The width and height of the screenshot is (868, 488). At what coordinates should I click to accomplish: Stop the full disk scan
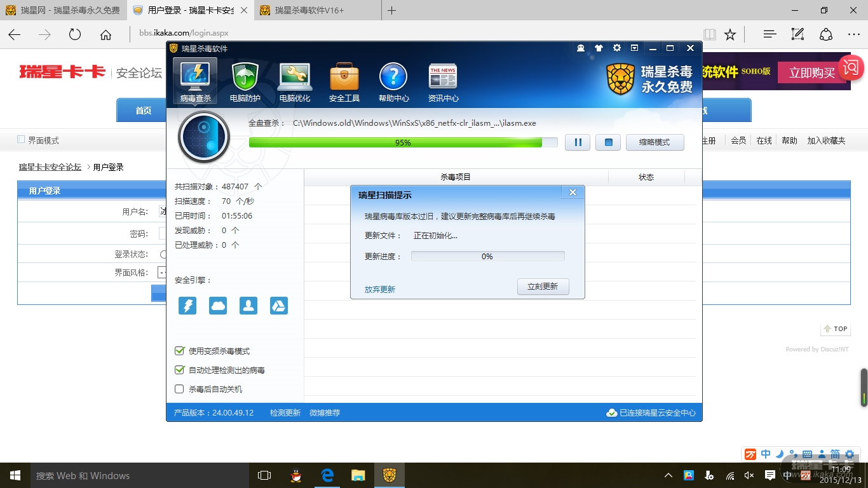pyautogui.click(x=608, y=142)
